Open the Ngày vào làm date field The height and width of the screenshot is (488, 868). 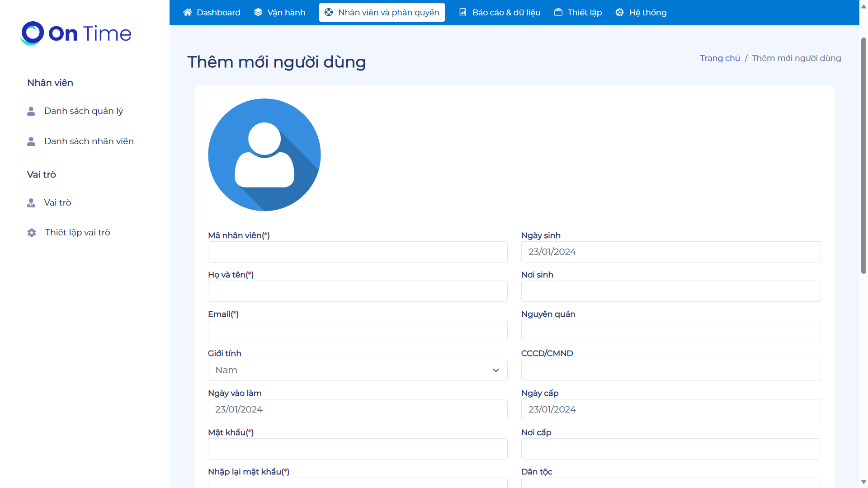357,409
